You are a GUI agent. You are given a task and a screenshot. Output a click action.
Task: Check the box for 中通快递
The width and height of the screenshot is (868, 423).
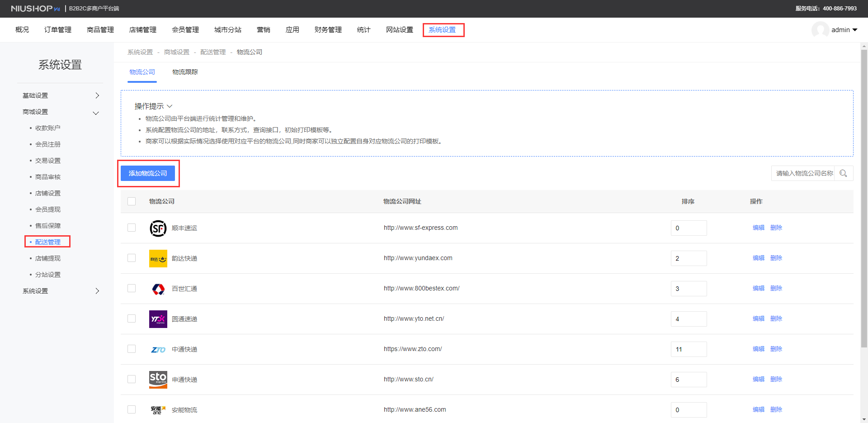(132, 349)
